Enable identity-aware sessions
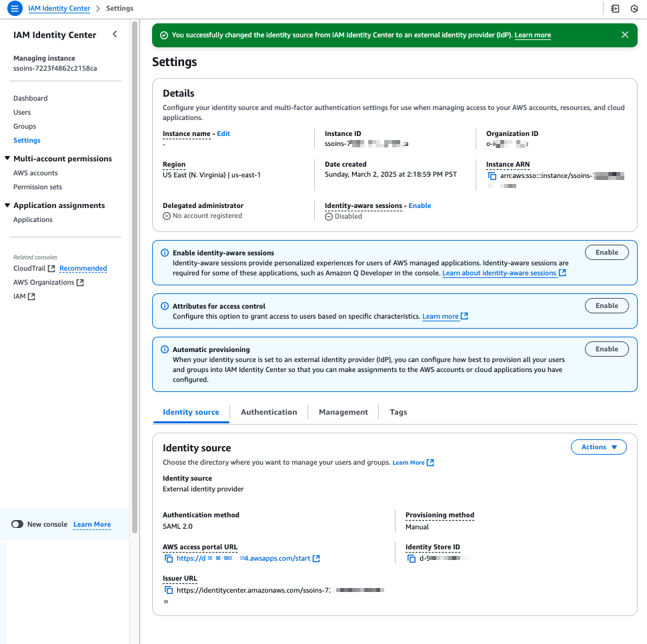 tap(606, 252)
